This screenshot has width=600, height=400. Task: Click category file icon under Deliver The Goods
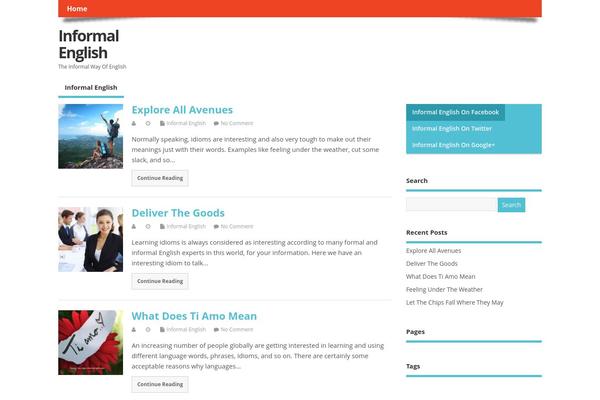point(162,227)
